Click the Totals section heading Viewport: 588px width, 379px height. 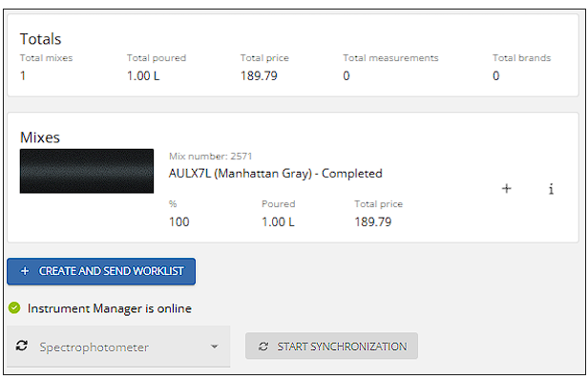[x=40, y=39]
